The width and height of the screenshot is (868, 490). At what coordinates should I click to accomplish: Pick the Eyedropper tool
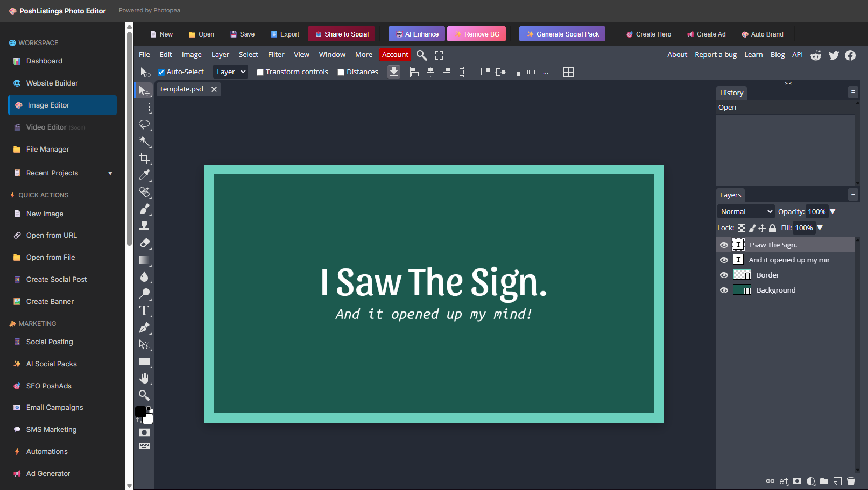pyautogui.click(x=144, y=175)
